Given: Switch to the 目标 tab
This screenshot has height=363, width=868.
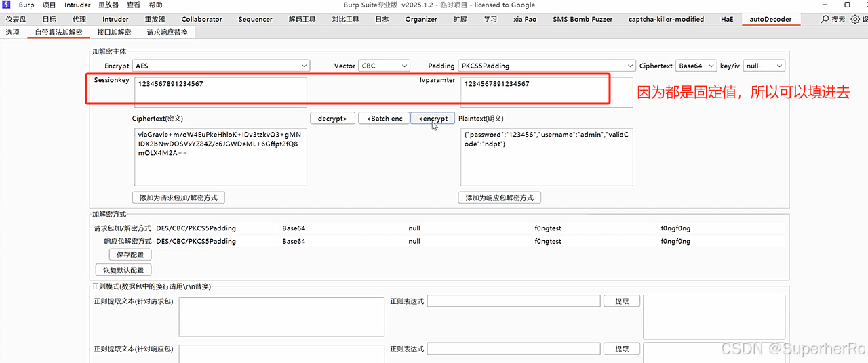Looking at the screenshot, I should click(x=50, y=20).
